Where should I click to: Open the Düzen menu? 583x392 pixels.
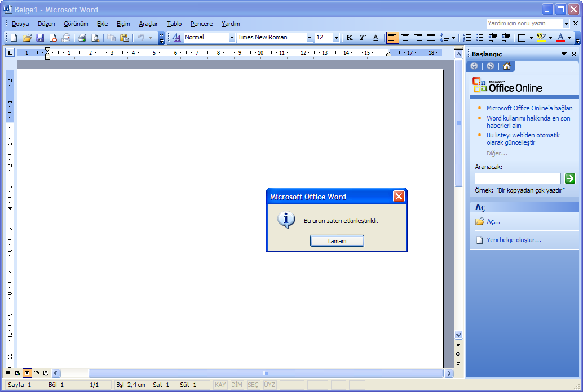pos(46,24)
